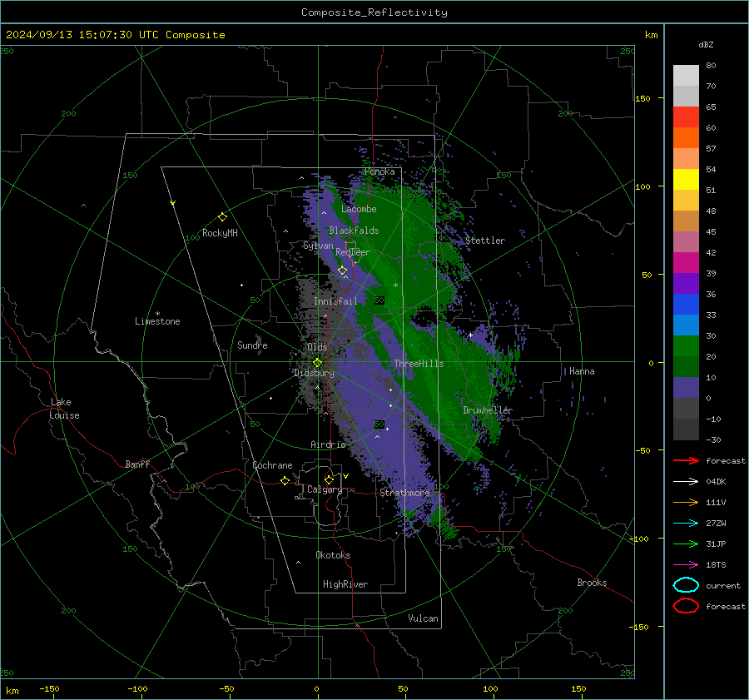Click the 45 dBZ pink color swatch
Viewport: 749px width, 700px height.
click(686, 242)
